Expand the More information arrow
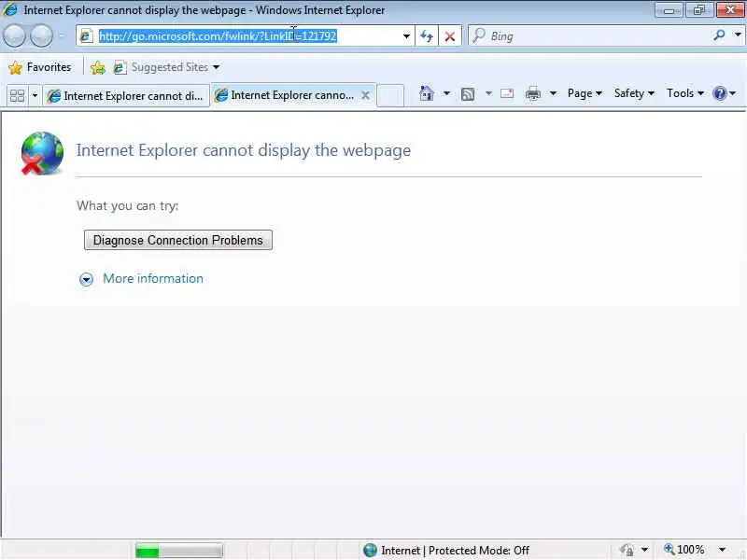 click(x=86, y=279)
